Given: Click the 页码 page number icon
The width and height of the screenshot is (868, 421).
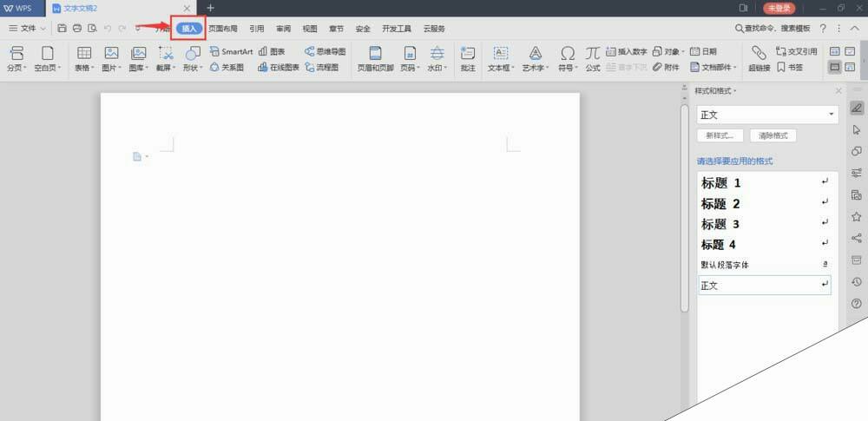Looking at the screenshot, I should tap(410, 53).
